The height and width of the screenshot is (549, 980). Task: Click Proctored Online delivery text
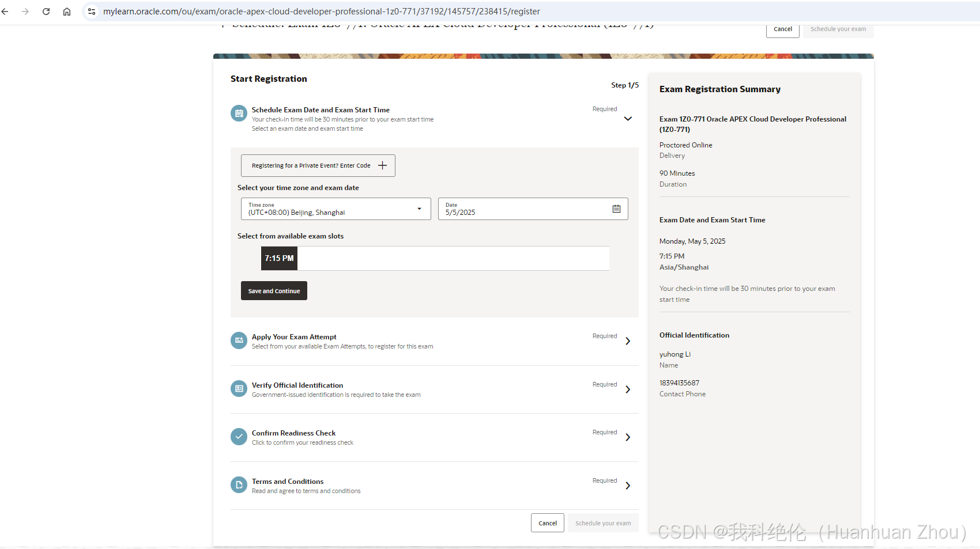click(x=686, y=145)
